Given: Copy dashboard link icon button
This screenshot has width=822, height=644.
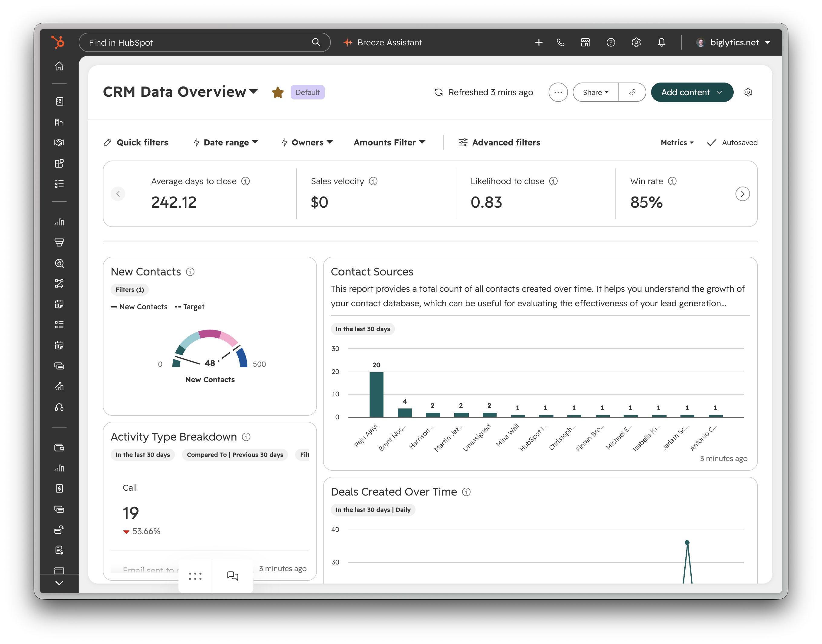Looking at the screenshot, I should tap(632, 93).
